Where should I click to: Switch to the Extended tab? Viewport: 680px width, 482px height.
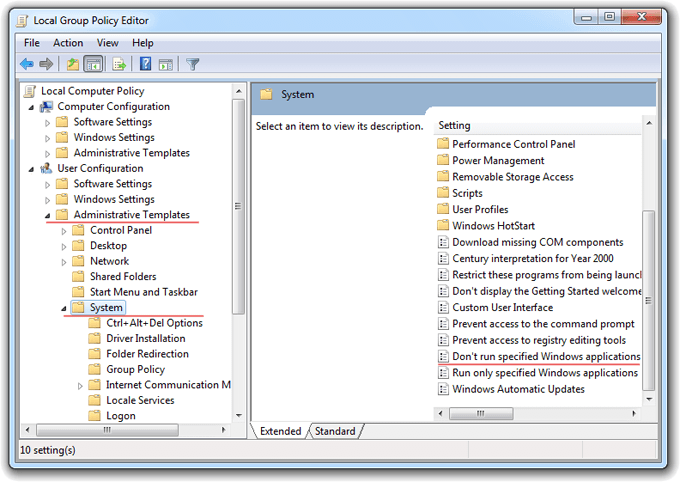(280, 431)
